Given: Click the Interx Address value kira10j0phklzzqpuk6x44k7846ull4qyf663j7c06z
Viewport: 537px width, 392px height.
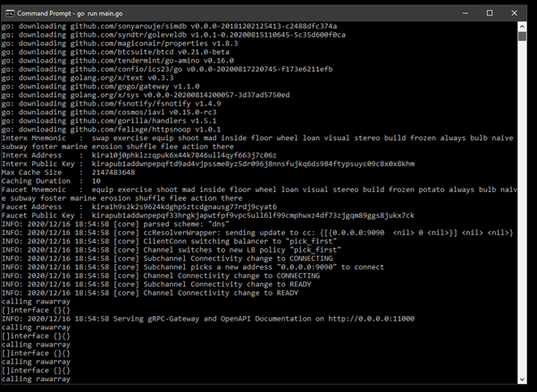Looking at the screenshot, I should [184, 155].
